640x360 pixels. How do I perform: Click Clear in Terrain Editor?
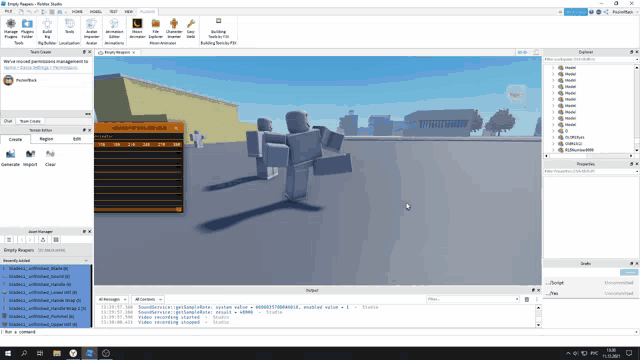point(50,158)
